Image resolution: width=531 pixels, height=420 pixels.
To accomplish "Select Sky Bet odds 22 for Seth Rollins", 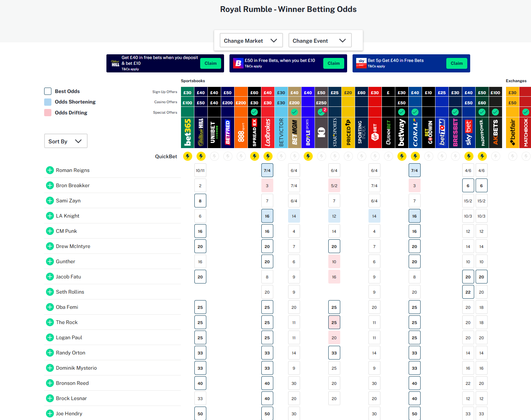I will pyautogui.click(x=468, y=292).
